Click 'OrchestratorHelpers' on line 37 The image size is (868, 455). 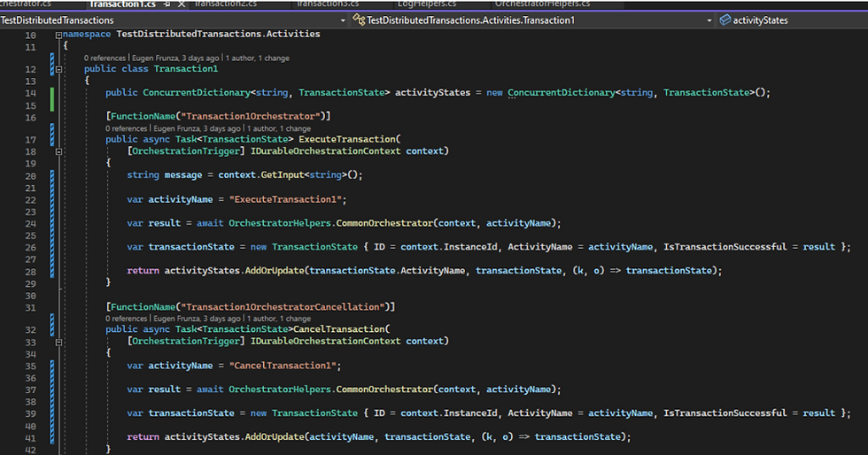pos(280,389)
